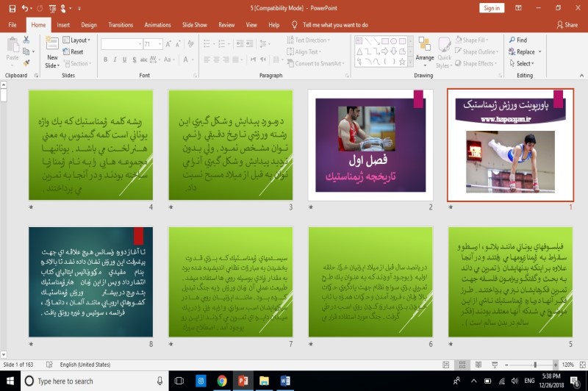588x391 pixels.
Task: Select slide 2 thumbnail with فصل اول
Action: click(370, 145)
